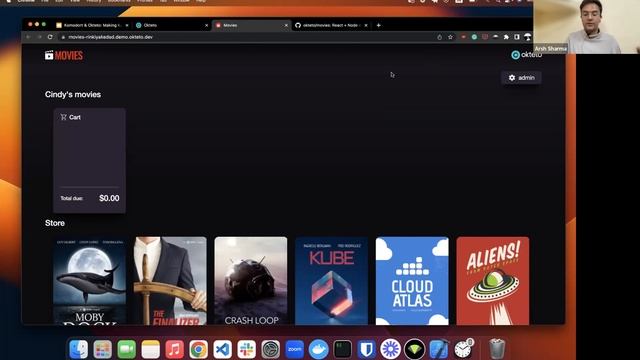Screen dimensions: 640x360
Task: Close the Movies browser tab
Action: (x=286, y=25)
